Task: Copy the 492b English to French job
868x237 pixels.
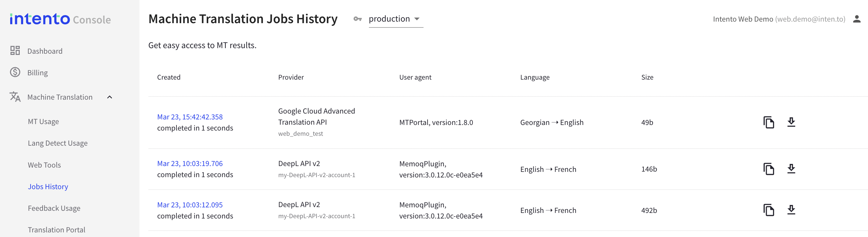Action: point(769,210)
